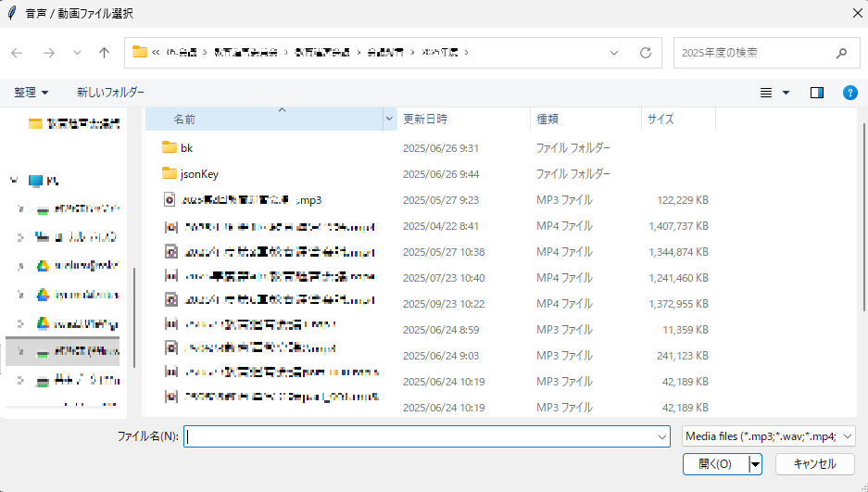Viewport: 868px width, 492px height.
Task: Click the date 2025/06/24 9:03
Action: pos(441,356)
